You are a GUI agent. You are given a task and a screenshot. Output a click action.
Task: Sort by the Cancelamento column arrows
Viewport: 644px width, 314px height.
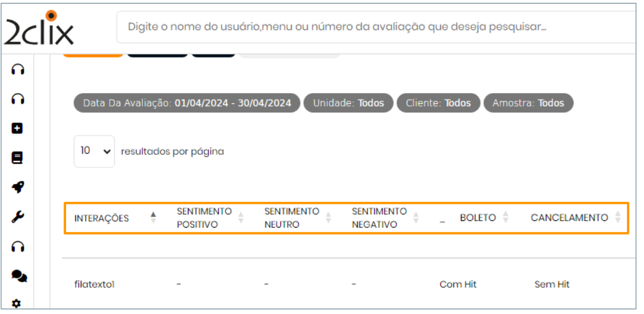pos(618,217)
